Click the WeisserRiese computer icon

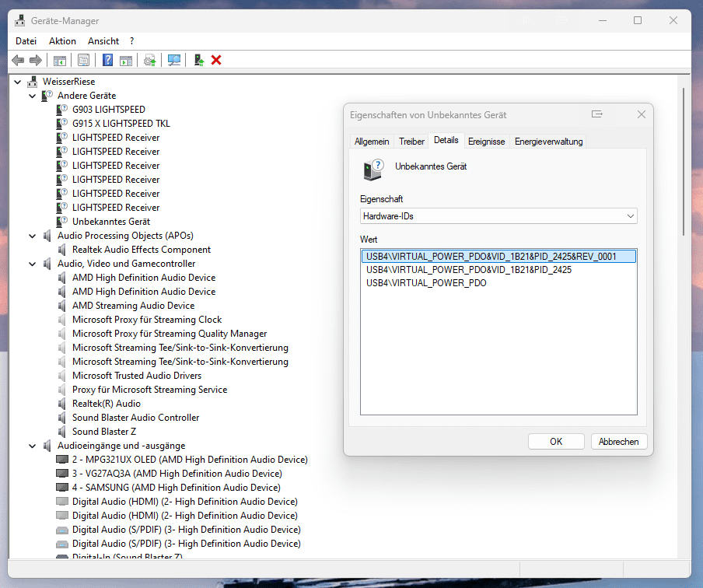[33, 82]
